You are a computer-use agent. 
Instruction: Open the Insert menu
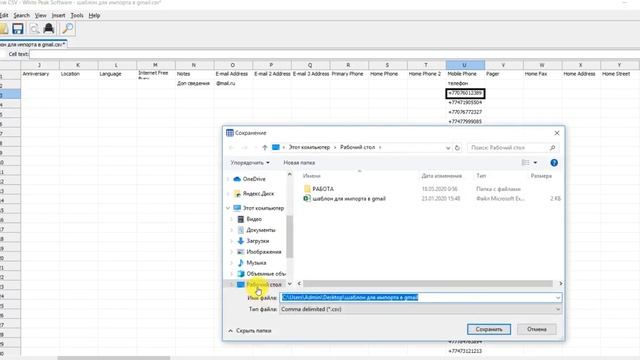(x=58, y=16)
